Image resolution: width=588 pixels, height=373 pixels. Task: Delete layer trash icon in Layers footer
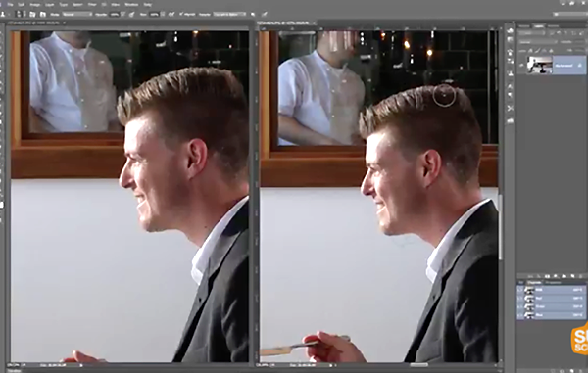pyautogui.click(x=580, y=276)
